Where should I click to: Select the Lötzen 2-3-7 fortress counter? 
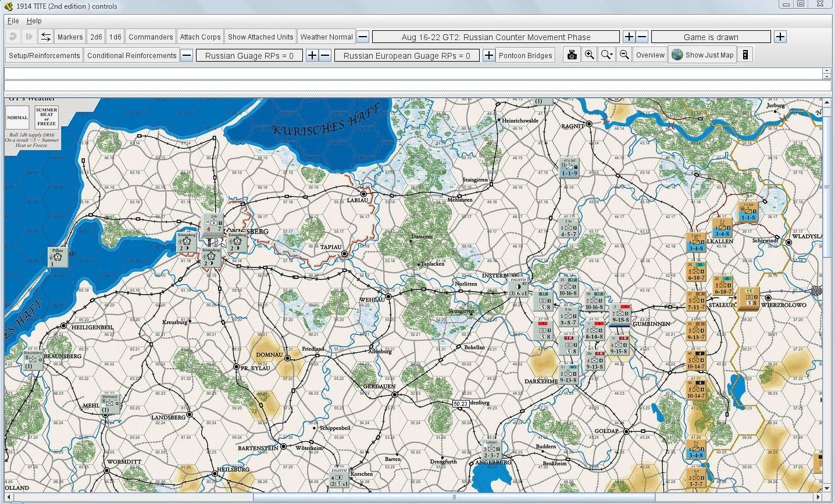click(492, 449)
